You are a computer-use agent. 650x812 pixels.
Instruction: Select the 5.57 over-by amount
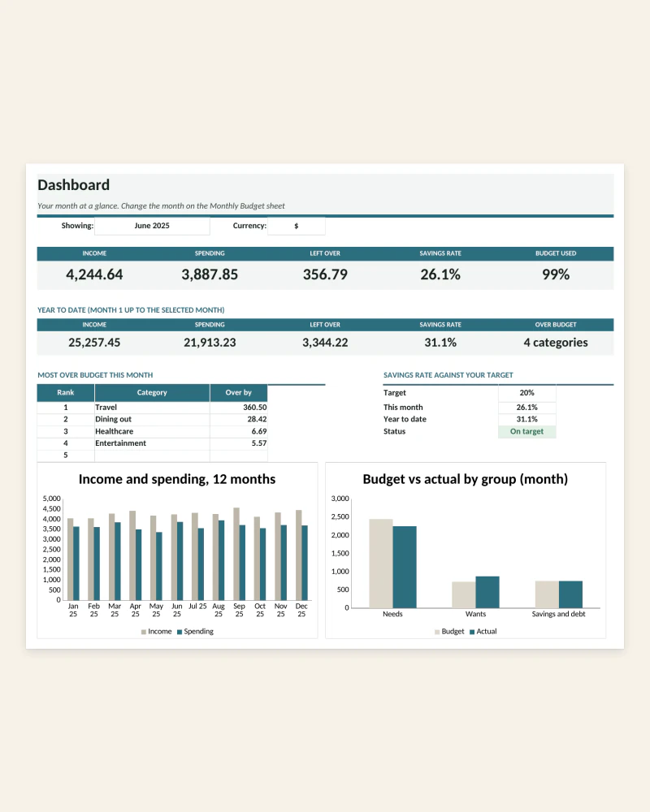coord(238,443)
